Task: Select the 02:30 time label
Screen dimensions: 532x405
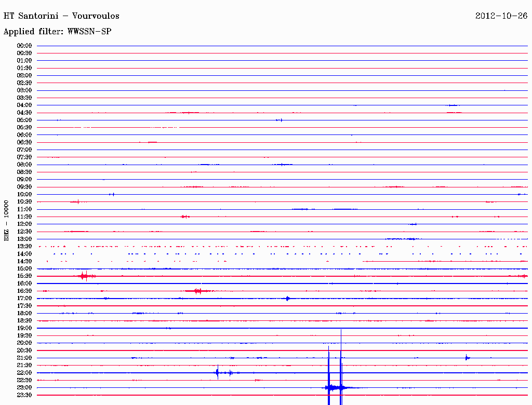Action: click(24, 83)
